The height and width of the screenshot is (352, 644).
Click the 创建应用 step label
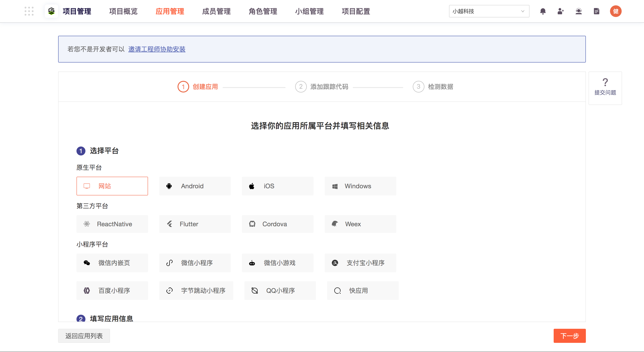(205, 87)
